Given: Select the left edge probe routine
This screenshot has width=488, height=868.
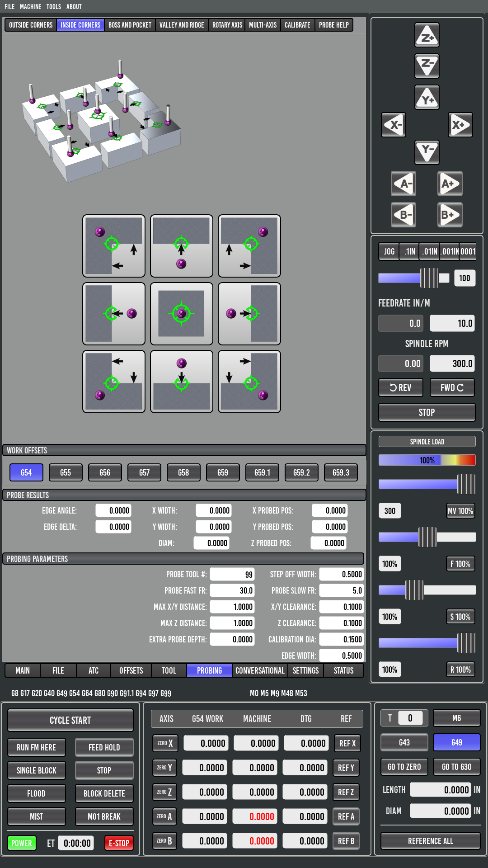Looking at the screenshot, I should (114, 314).
